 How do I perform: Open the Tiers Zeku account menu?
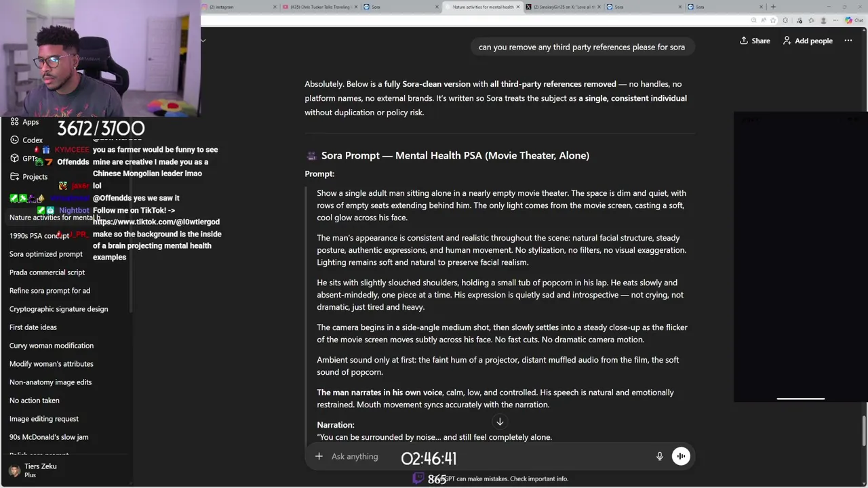click(66, 470)
